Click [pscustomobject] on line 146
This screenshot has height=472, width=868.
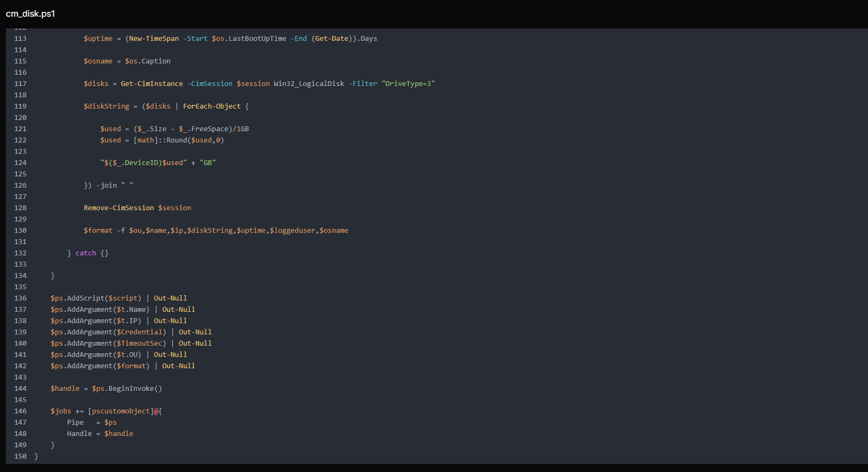coord(121,411)
